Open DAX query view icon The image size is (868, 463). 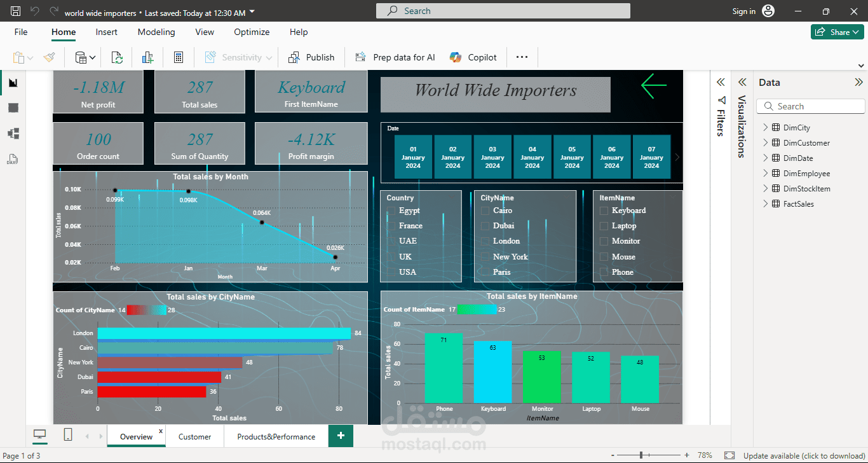coord(13,158)
